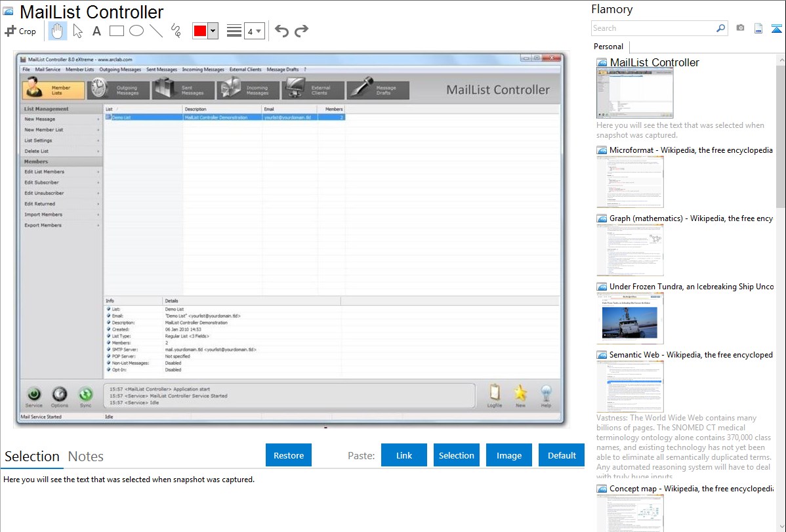This screenshot has height=532, width=786.
Task: Click the document page icon
Action: tap(758, 28)
